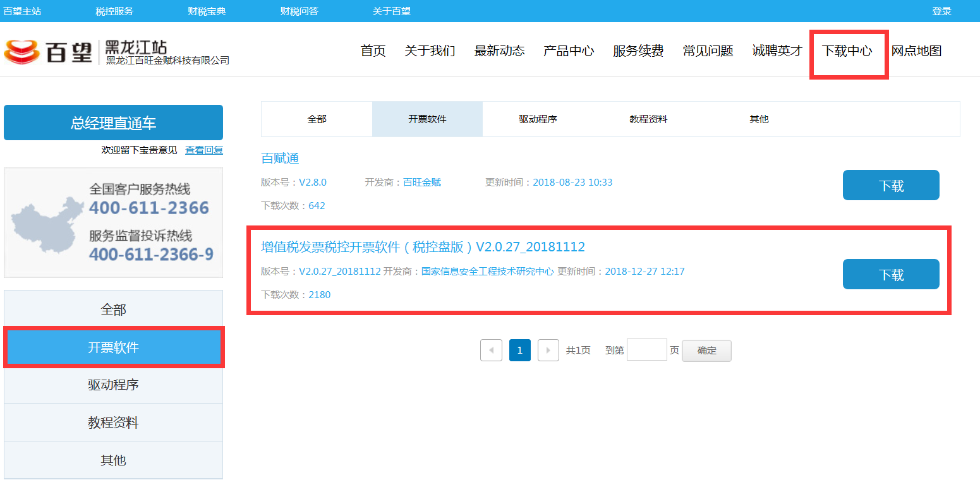Click developer 国家信息安全工程技术研究中心

pyautogui.click(x=488, y=271)
